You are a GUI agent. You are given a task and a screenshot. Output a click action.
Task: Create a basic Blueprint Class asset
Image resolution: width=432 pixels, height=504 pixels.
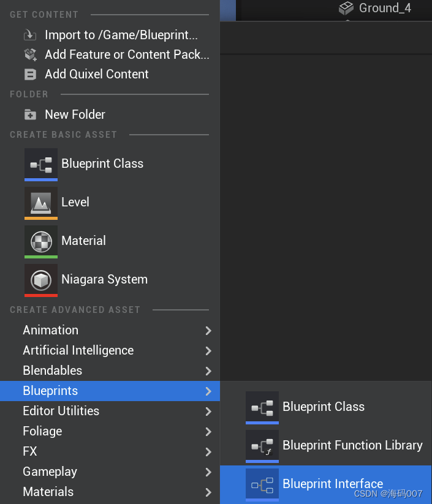(110, 165)
